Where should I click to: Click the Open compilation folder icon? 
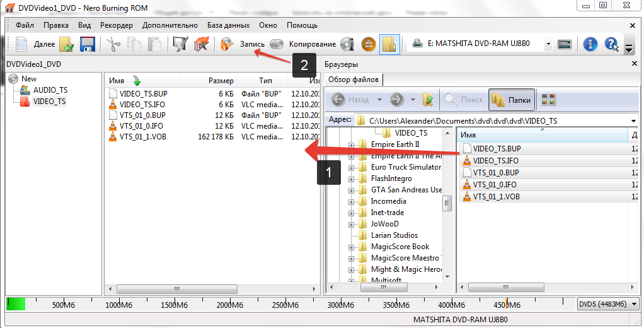click(x=67, y=44)
